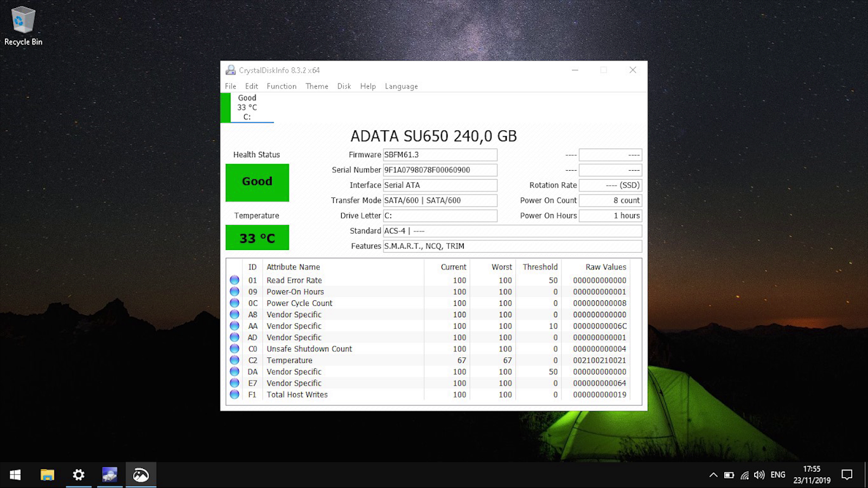Open the File menu

click(x=231, y=86)
